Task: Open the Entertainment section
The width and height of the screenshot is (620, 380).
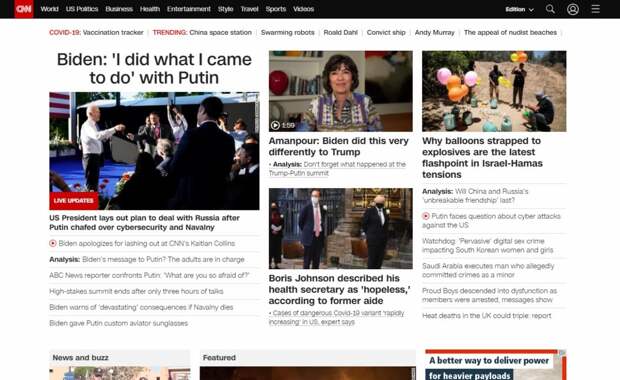Action: click(x=189, y=9)
